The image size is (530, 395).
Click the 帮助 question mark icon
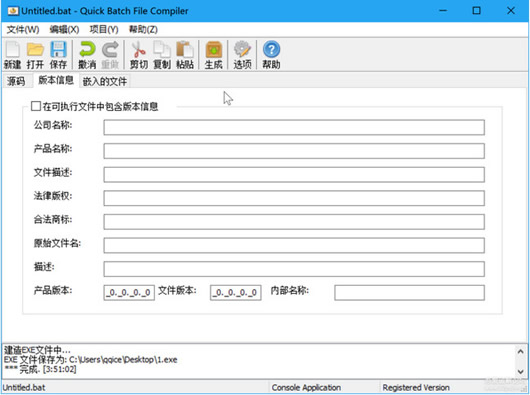click(x=271, y=55)
